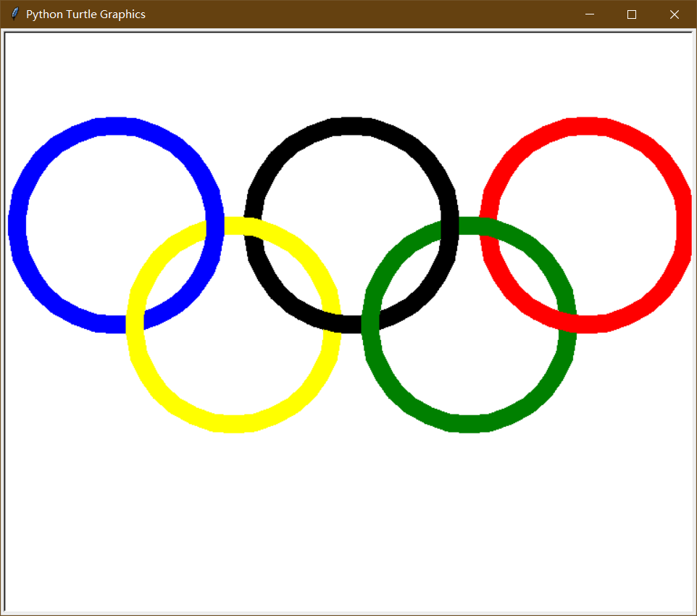
Task: Maximize the Python Turtle Graphics window
Action: 632,14
